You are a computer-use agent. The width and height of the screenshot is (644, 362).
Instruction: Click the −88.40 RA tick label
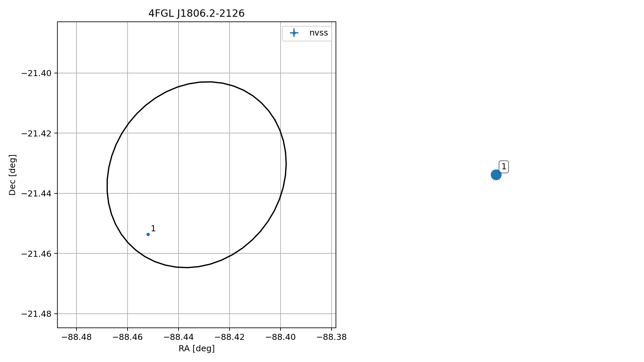coord(281,337)
